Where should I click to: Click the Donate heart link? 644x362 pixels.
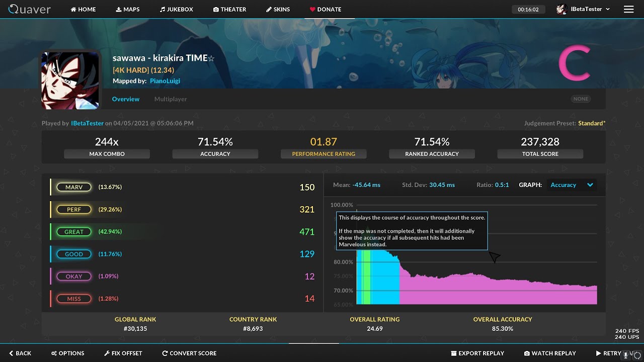coord(326,9)
